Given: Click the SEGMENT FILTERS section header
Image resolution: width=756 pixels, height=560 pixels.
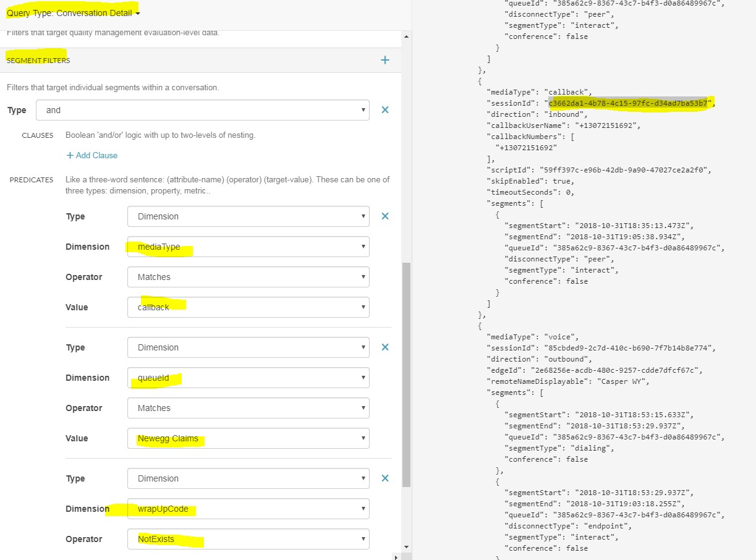Looking at the screenshot, I should [x=38, y=60].
